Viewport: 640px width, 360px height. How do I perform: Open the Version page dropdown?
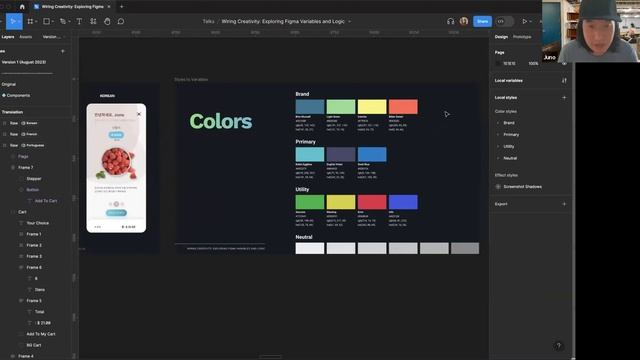pyautogui.click(x=53, y=37)
